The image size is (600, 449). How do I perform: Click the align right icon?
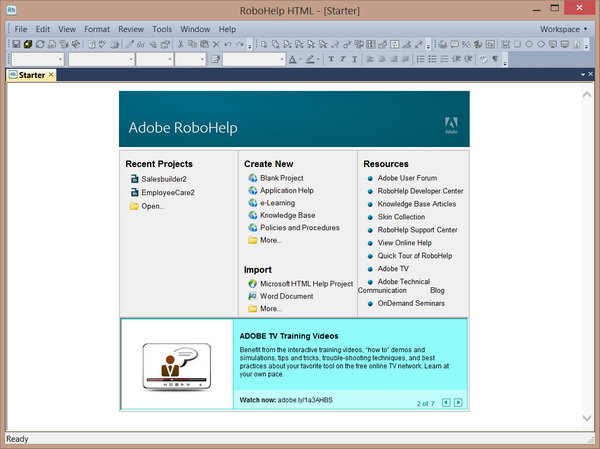pyautogui.click(x=393, y=59)
